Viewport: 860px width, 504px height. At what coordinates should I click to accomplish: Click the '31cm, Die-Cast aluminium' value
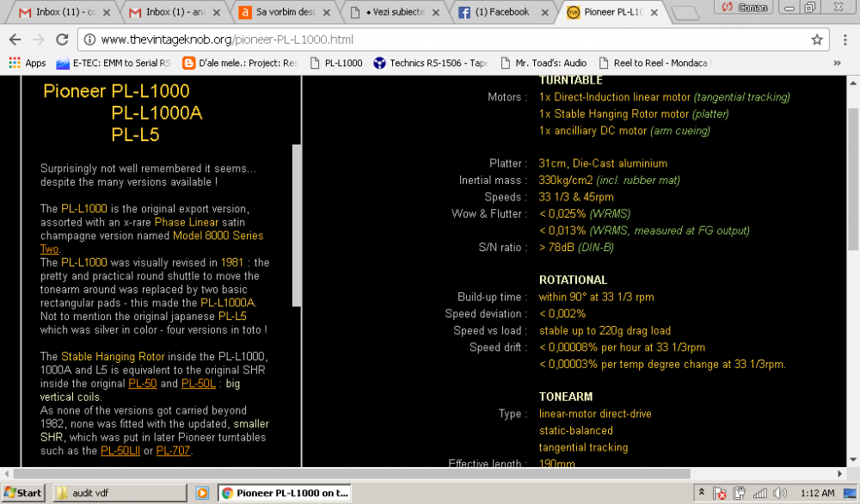tap(603, 163)
